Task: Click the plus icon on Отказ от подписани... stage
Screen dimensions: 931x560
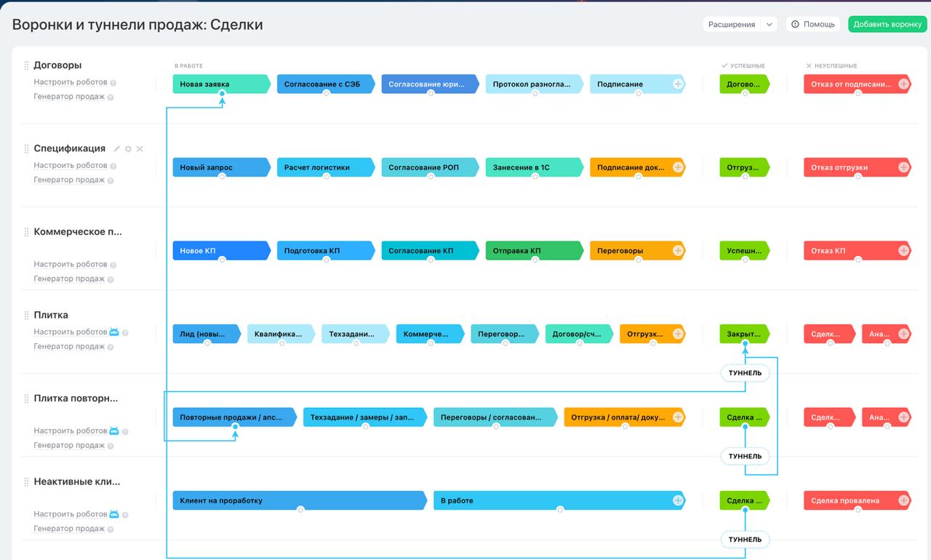Action: tap(903, 84)
